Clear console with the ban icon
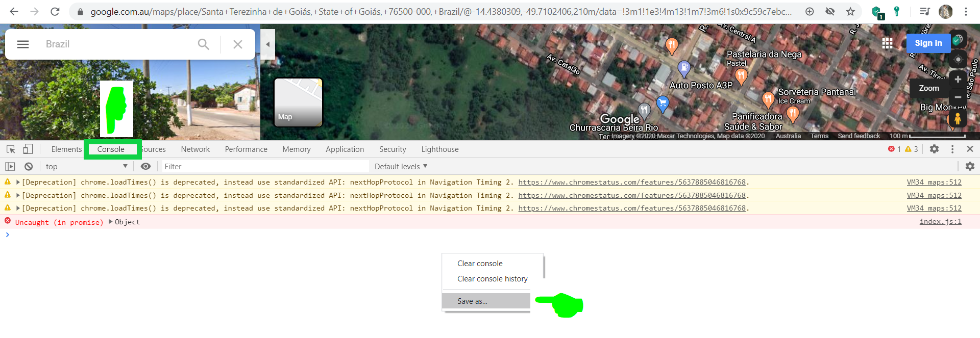The image size is (980, 338). click(x=29, y=166)
